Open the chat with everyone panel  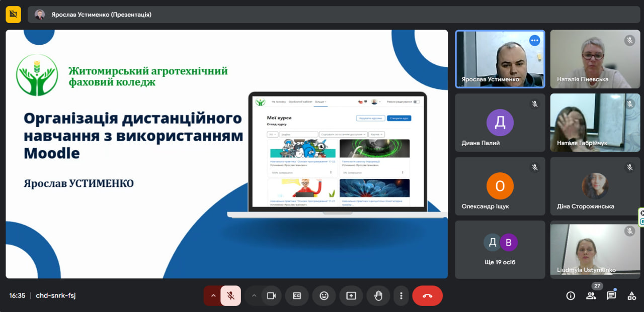pyautogui.click(x=611, y=296)
